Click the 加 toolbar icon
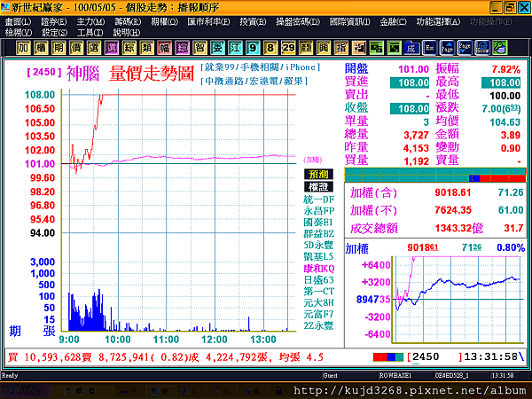Image resolution: width=532 pixels, height=399 pixels. pos(23,48)
